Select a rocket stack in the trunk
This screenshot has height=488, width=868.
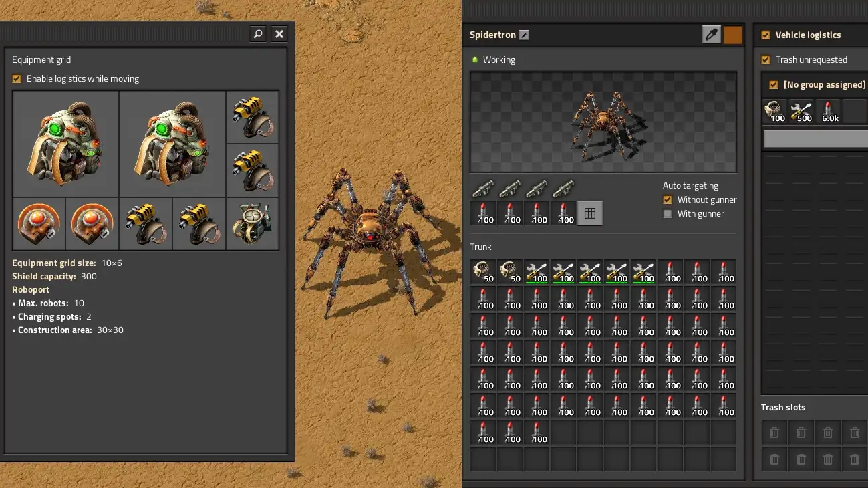point(672,272)
